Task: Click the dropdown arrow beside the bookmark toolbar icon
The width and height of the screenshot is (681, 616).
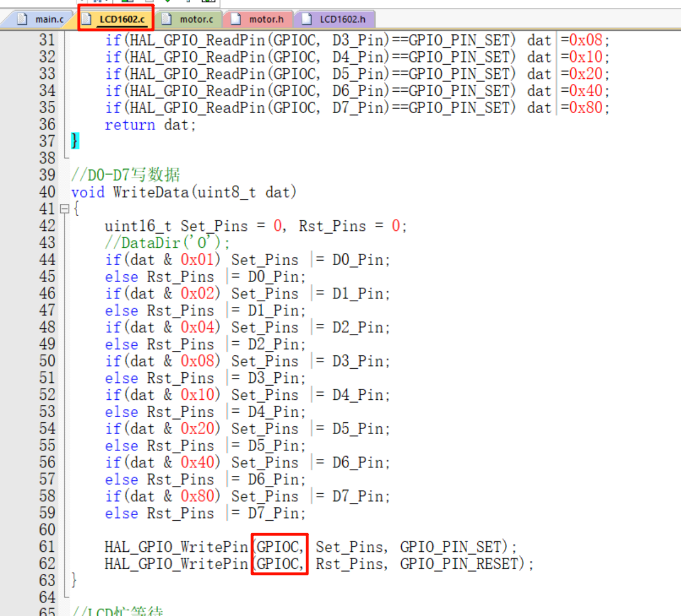Action: [106, 2]
